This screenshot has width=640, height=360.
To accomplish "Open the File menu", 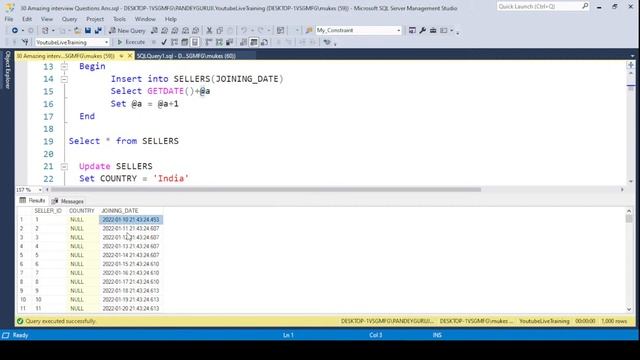I will coord(9,19).
